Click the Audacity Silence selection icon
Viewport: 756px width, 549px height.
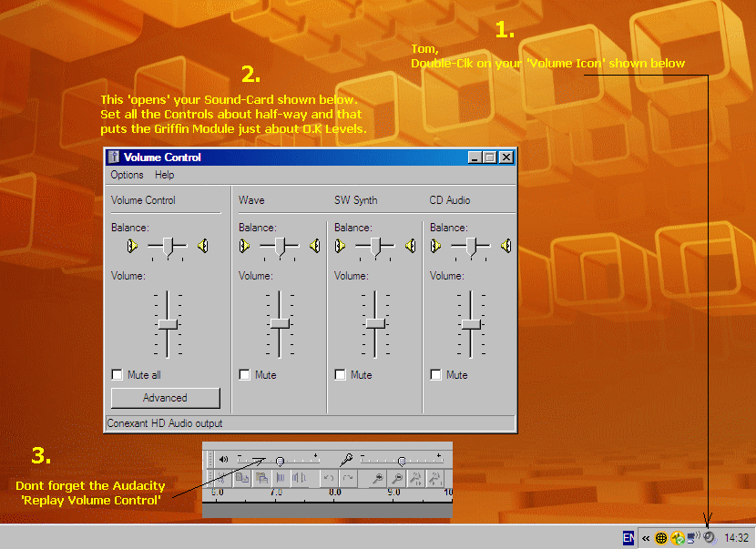coord(300,477)
